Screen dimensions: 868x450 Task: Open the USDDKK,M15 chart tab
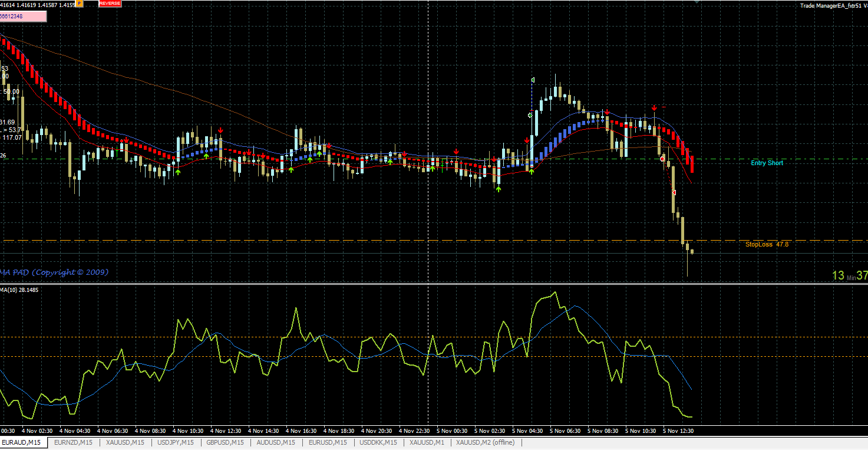(378, 442)
